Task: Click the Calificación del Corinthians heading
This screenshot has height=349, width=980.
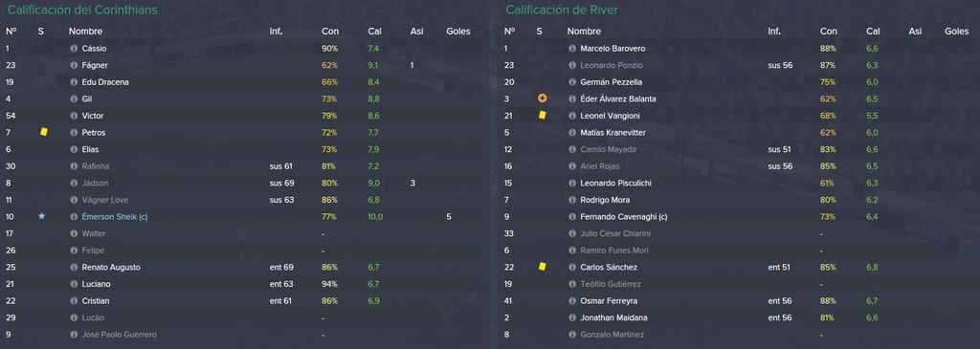Action: pyautogui.click(x=82, y=10)
